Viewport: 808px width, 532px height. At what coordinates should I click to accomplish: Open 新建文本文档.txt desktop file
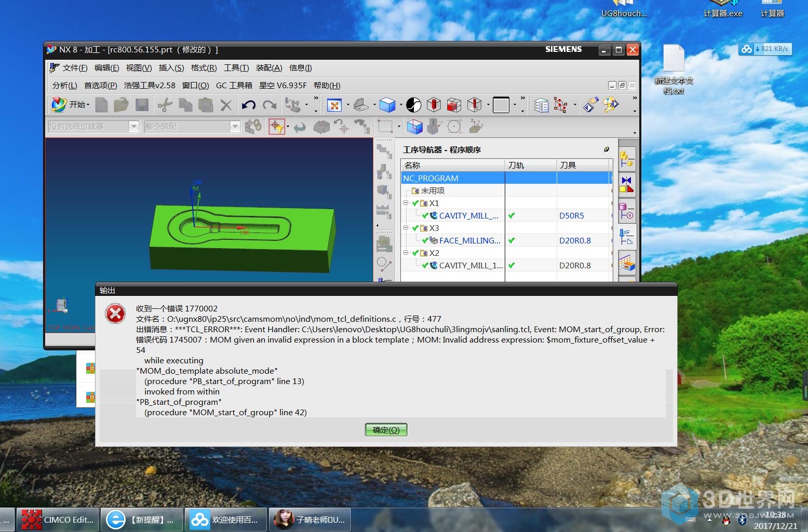tap(674, 70)
